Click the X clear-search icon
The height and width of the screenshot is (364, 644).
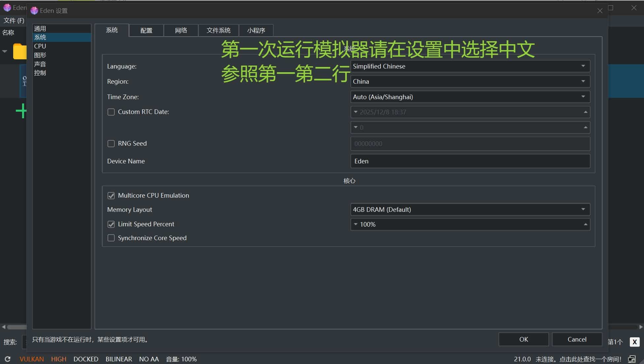[x=634, y=342]
